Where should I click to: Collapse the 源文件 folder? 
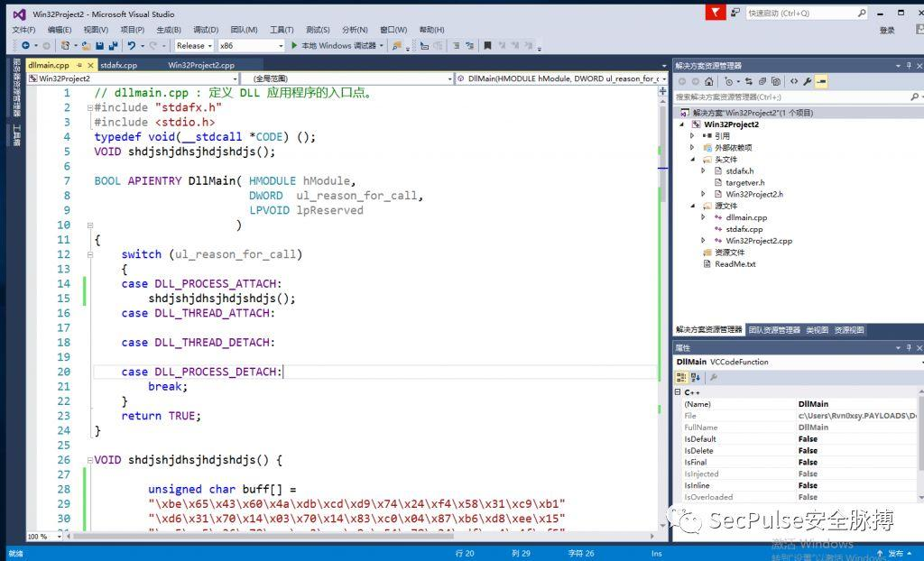[x=692, y=206]
